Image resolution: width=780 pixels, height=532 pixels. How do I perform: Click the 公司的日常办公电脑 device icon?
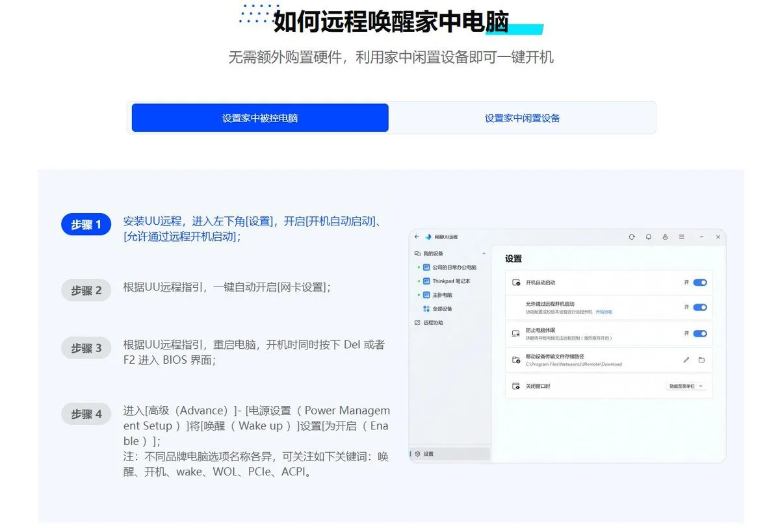click(x=426, y=267)
